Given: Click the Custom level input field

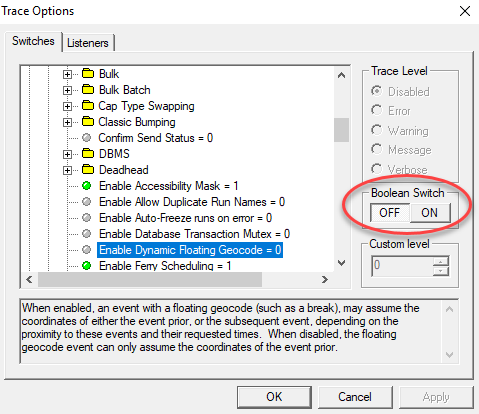Looking at the screenshot, I should pos(402,266).
